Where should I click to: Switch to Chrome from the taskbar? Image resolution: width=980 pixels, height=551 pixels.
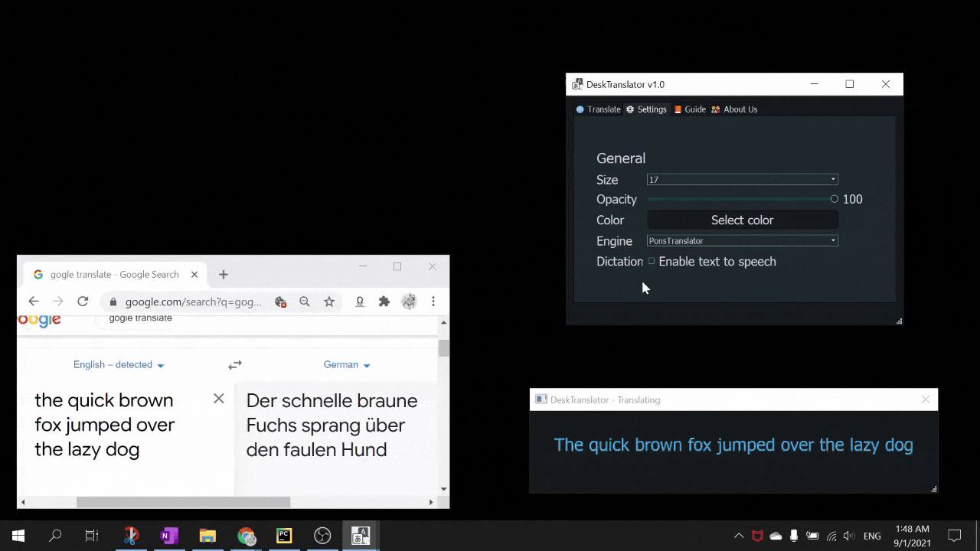click(246, 536)
